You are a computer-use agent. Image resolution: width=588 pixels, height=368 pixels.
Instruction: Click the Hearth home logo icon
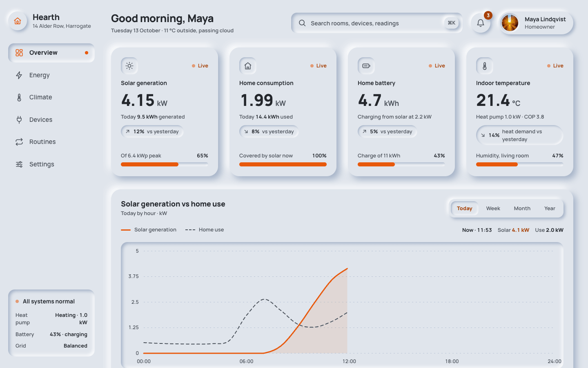pyautogui.click(x=18, y=21)
